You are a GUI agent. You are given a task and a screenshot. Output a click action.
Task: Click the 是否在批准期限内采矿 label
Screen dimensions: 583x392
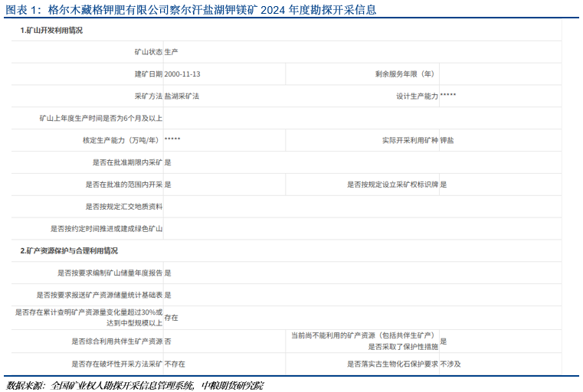pos(127,162)
